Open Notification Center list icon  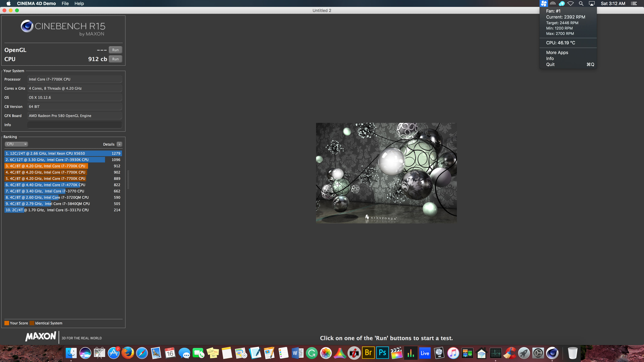pyautogui.click(x=634, y=3)
